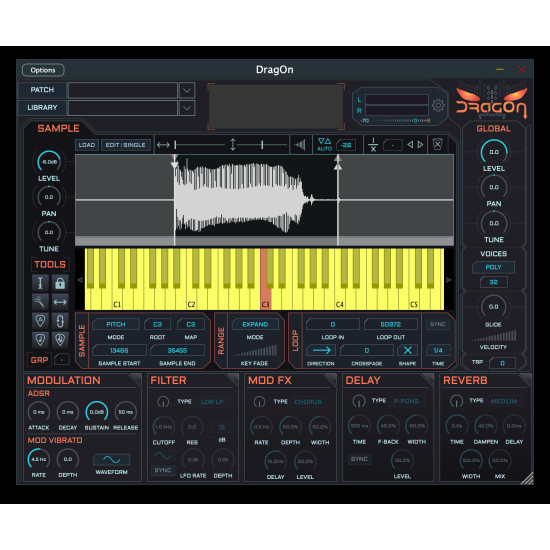
Task: Click the VELOCITY ramp slider
Action: [494, 335]
